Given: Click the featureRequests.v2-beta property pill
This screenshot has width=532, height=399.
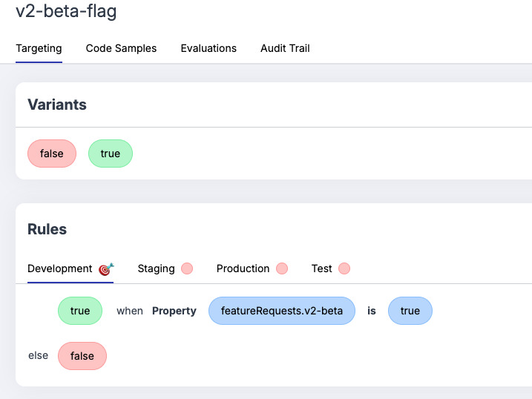Looking at the screenshot, I should 282,311.
